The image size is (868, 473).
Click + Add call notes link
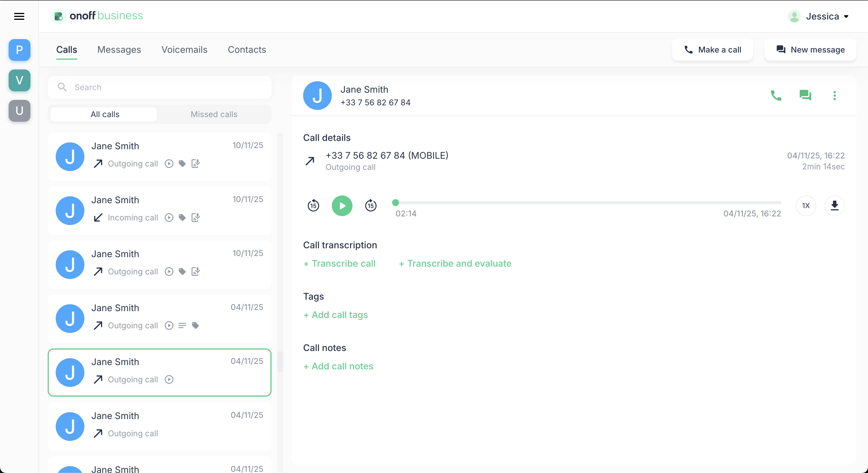point(338,366)
